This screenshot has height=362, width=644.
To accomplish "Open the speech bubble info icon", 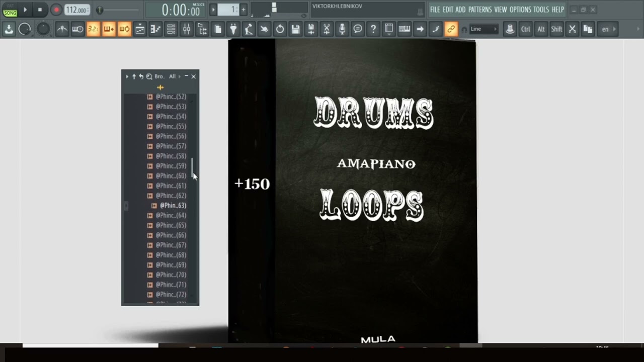I will point(358,29).
